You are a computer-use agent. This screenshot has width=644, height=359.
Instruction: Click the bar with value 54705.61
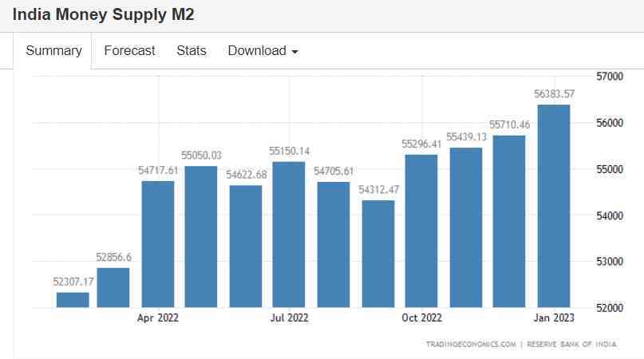click(334, 244)
